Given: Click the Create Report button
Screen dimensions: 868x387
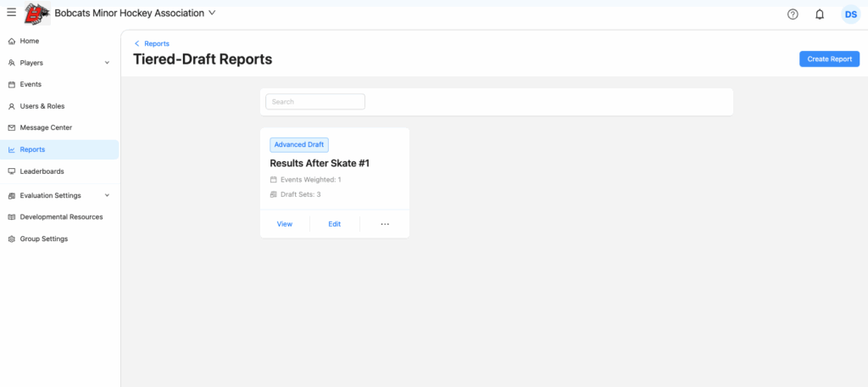Looking at the screenshot, I should [829, 59].
